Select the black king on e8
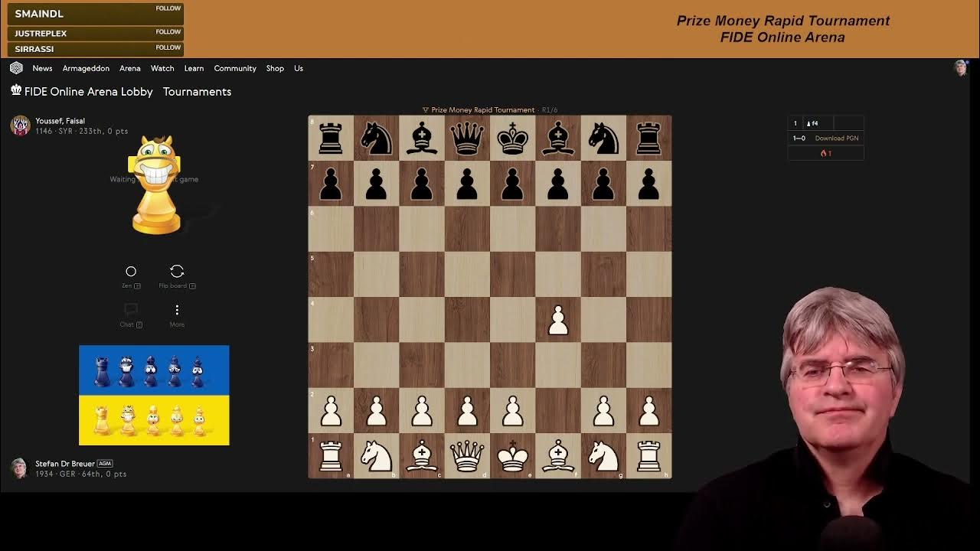Image resolution: width=980 pixels, height=551 pixels. (513, 139)
